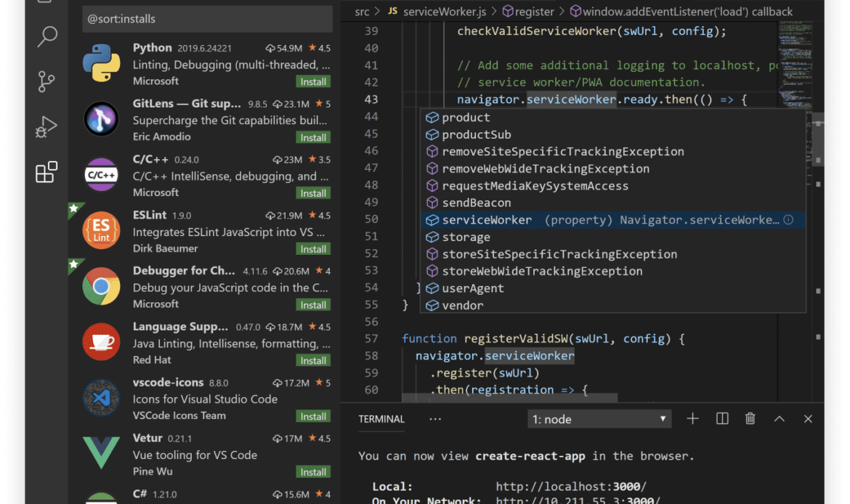Screen dimensions: 850x504
Task: Click the ESLint extension logo
Action: 102,230
